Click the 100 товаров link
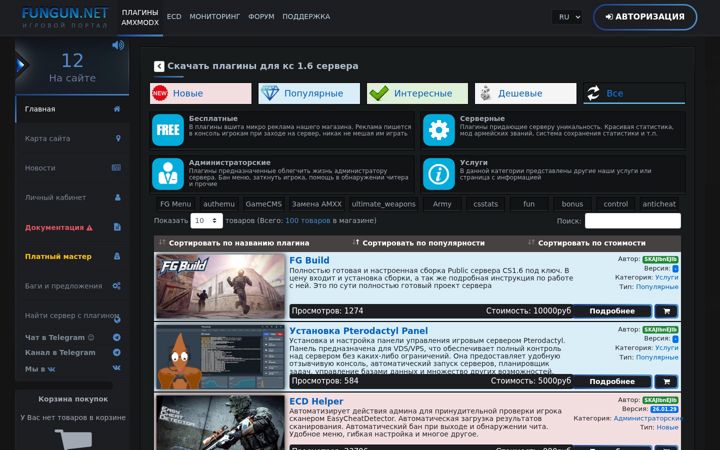720x450 pixels. pos(308,220)
